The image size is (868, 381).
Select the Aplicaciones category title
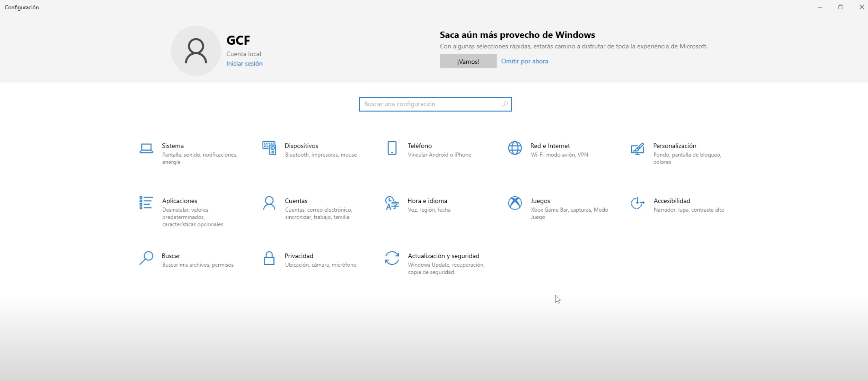(x=180, y=200)
